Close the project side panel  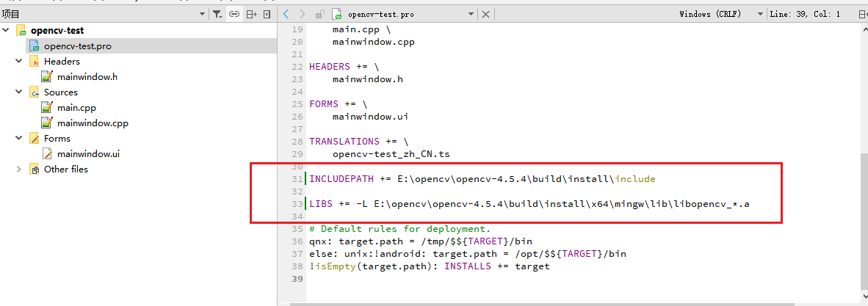pos(267,14)
